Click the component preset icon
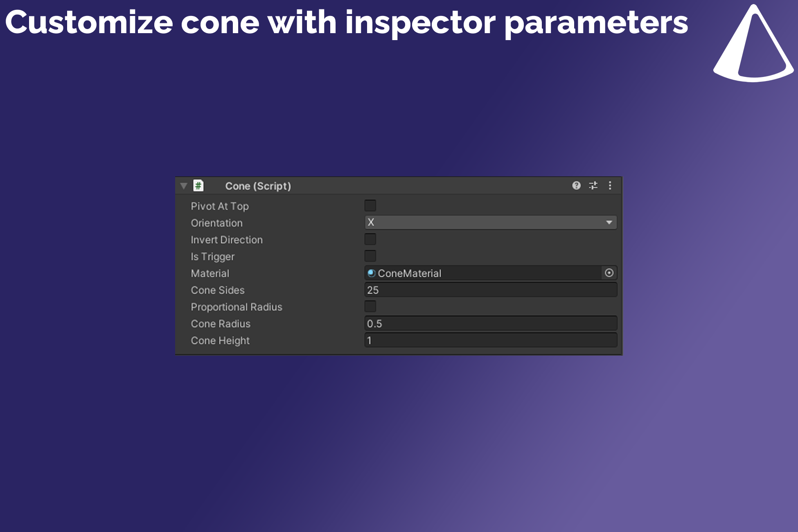 pyautogui.click(x=593, y=185)
